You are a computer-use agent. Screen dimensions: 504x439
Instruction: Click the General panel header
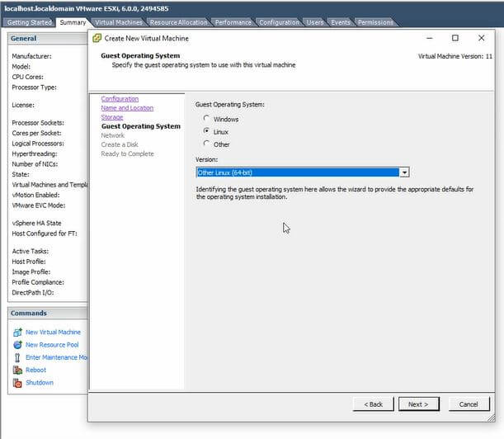(48, 38)
